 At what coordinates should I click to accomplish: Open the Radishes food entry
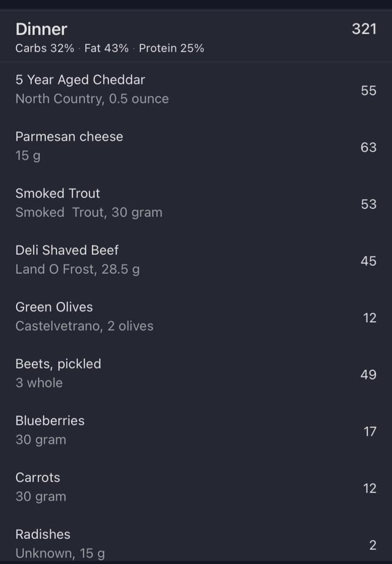point(196,543)
